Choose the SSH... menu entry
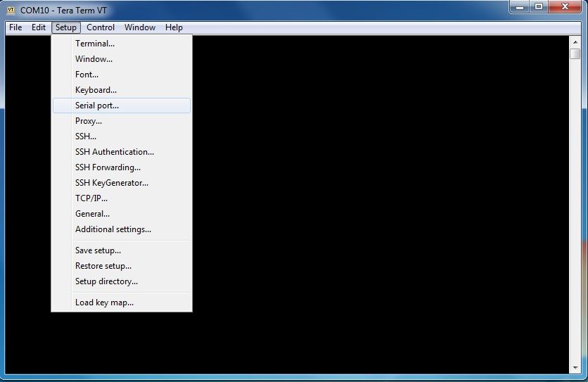 point(122,136)
